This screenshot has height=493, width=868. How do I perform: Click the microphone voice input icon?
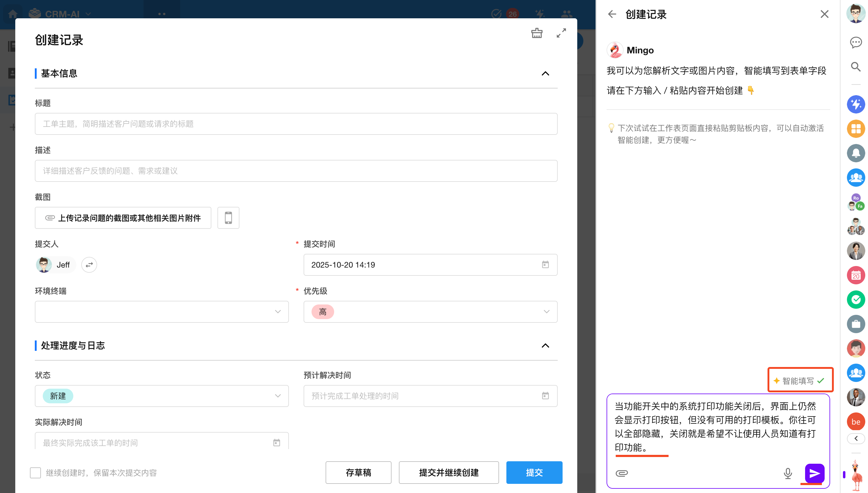click(x=788, y=473)
